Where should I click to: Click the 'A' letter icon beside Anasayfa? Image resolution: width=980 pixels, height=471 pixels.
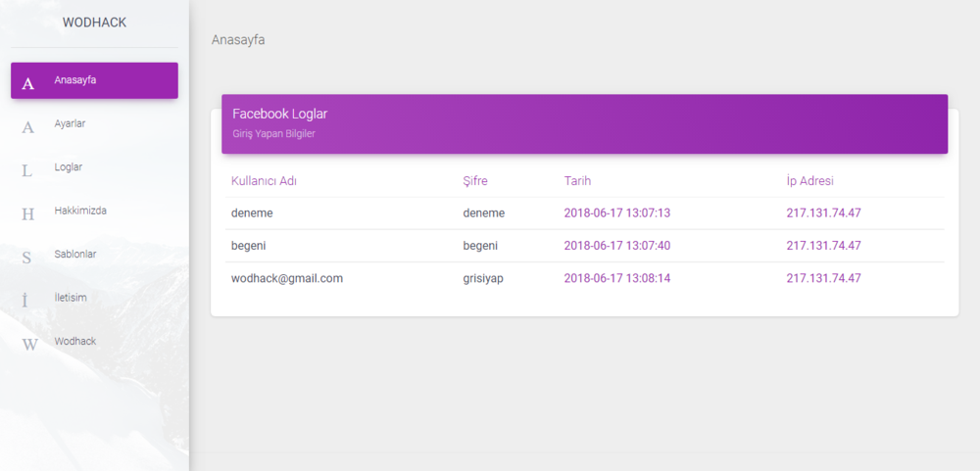28,84
